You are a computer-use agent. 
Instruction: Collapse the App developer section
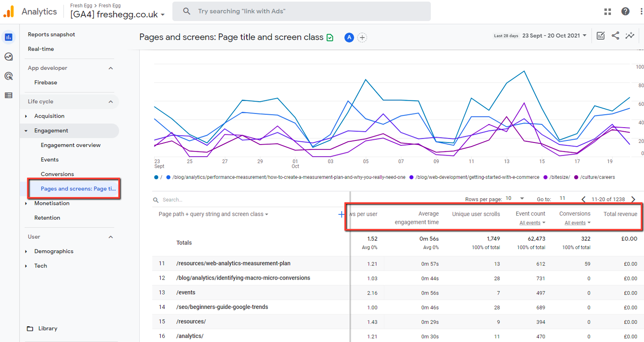coord(111,68)
